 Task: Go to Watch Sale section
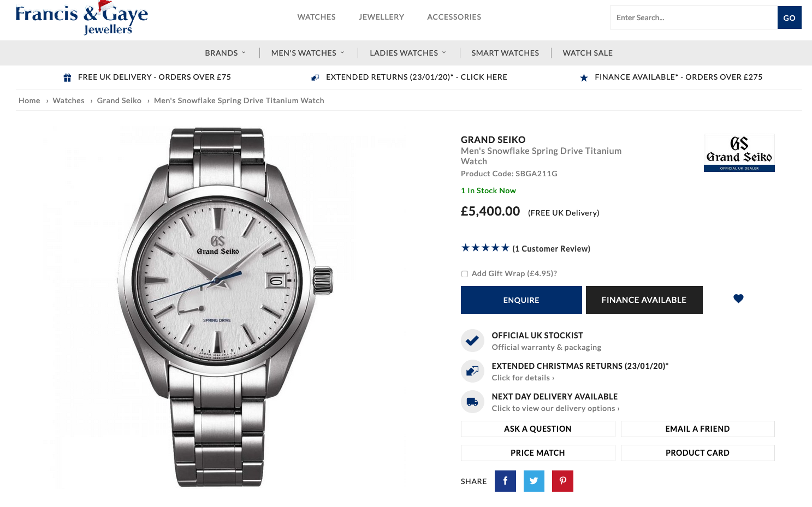588,53
